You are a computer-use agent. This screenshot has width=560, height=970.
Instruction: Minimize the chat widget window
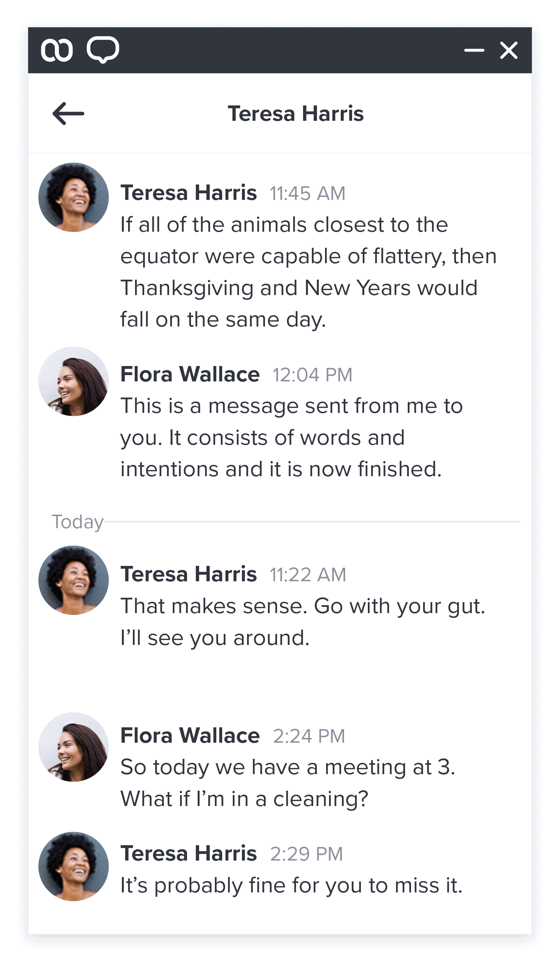(474, 51)
